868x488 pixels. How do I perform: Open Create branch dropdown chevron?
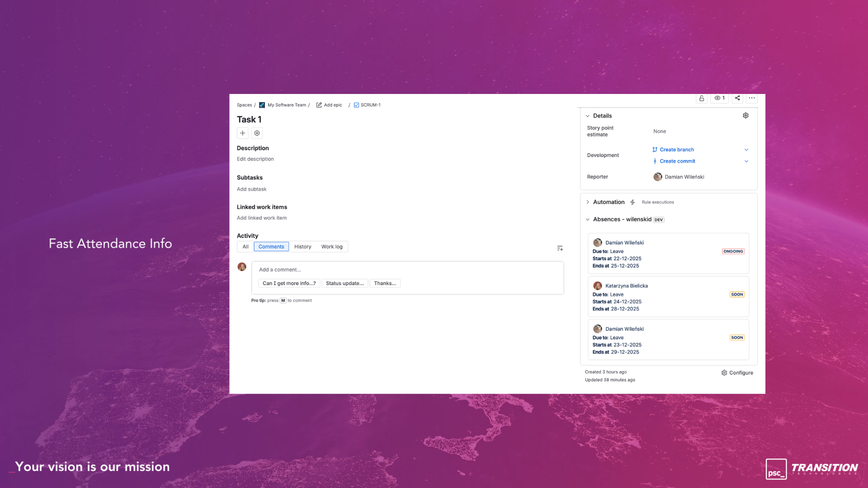pyautogui.click(x=746, y=150)
